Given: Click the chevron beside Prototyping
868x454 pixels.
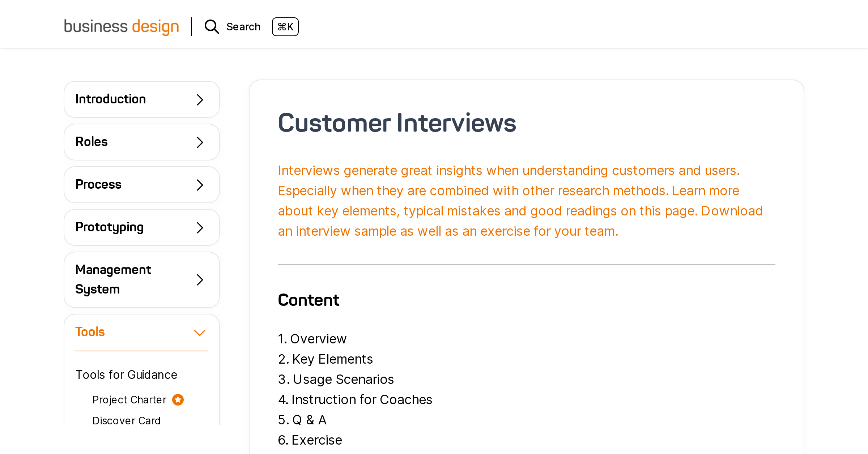Looking at the screenshot, I should 200,227.
